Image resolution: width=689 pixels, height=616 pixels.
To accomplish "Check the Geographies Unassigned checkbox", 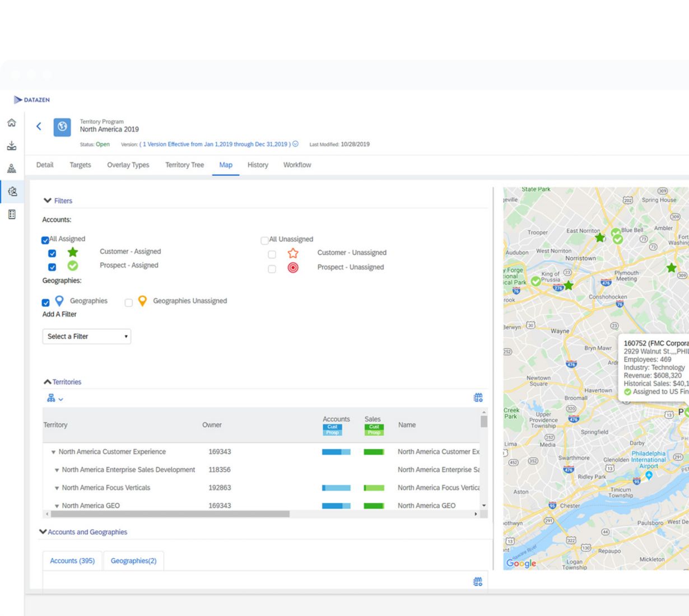I will (129, 302).
